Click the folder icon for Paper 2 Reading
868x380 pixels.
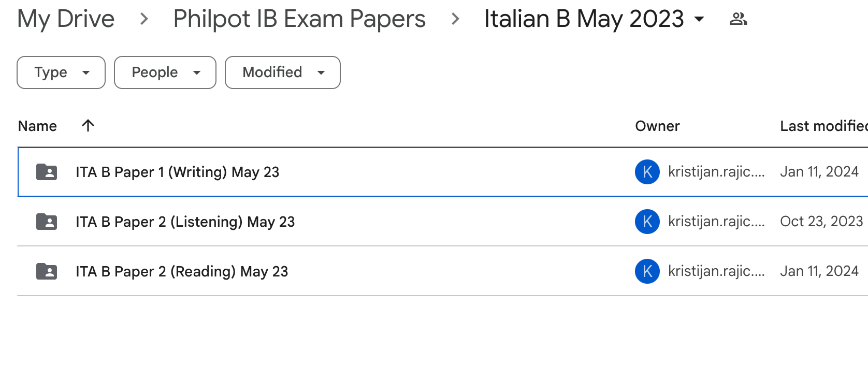click(47, 271)
